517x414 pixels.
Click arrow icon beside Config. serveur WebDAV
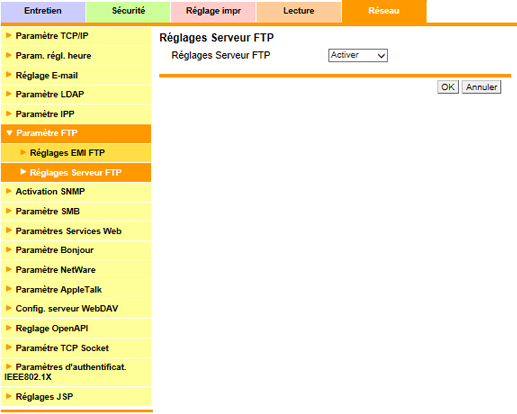9,308
